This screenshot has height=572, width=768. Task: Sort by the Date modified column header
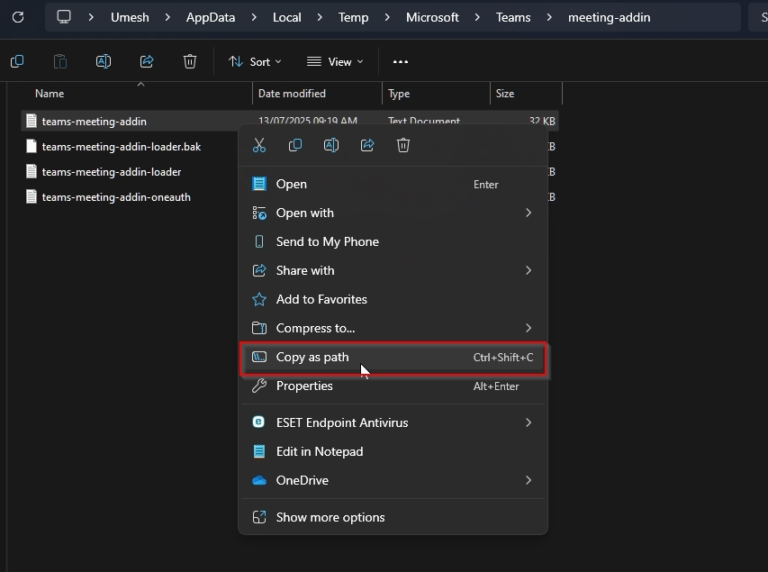292,94
